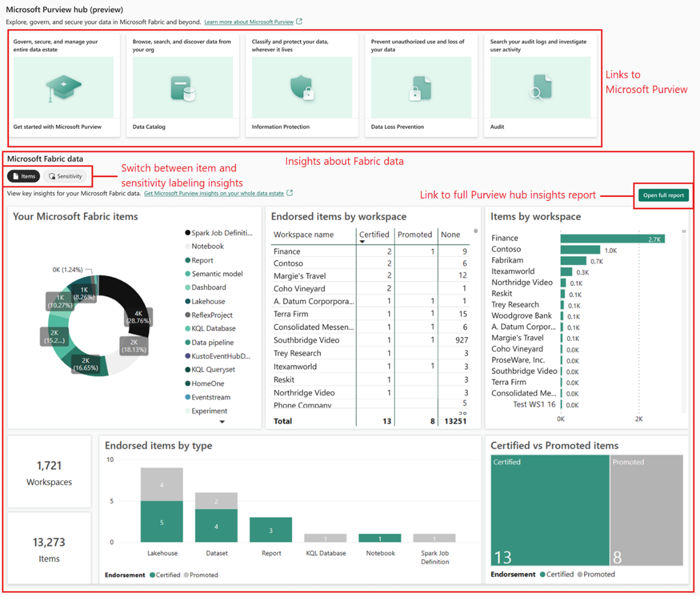
Task: Click the 1,721 Workspaces card
Action: 49,472
